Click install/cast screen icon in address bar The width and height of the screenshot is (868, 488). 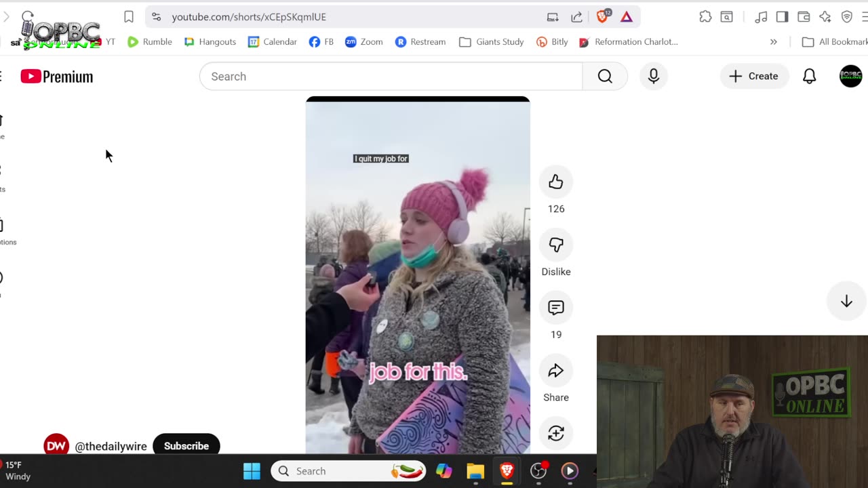[553, 17]
